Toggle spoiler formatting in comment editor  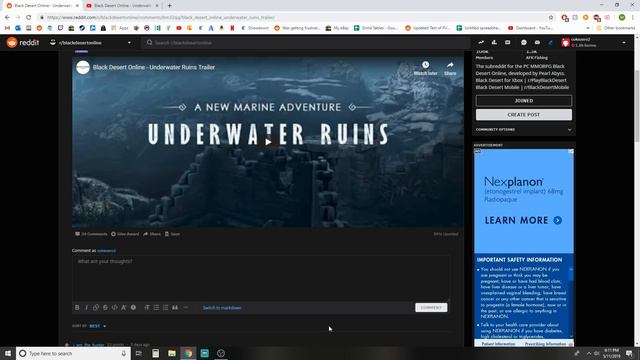pyautogui.click(x=133, y=307)
